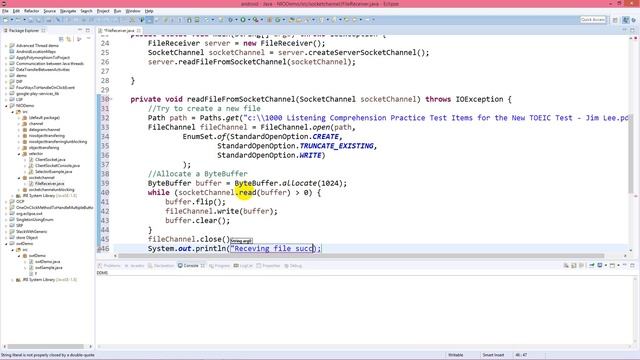Open the Refactor menu

pyautogui.click(x=31, y=11)
